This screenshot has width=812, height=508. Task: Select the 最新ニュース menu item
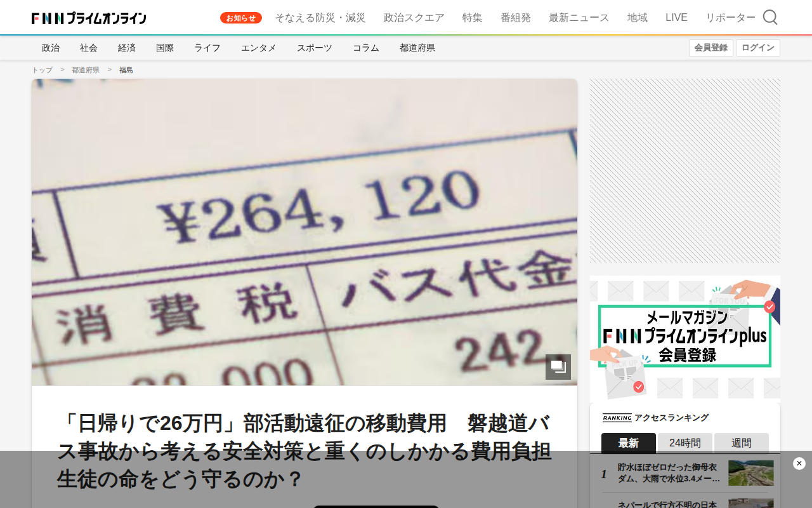coord(579,18)
